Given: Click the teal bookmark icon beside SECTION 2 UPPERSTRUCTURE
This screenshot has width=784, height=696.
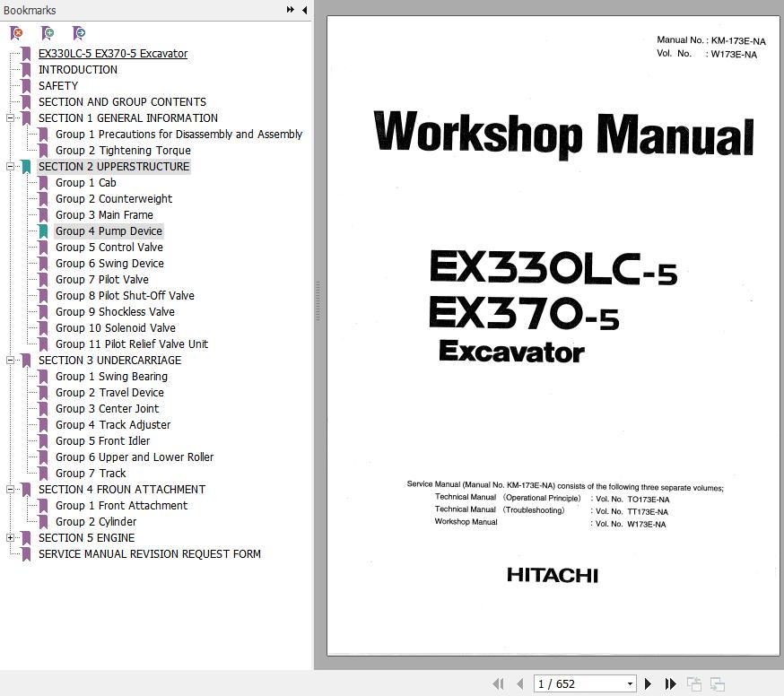Looking at the screenshot, I should click(27, 167).
